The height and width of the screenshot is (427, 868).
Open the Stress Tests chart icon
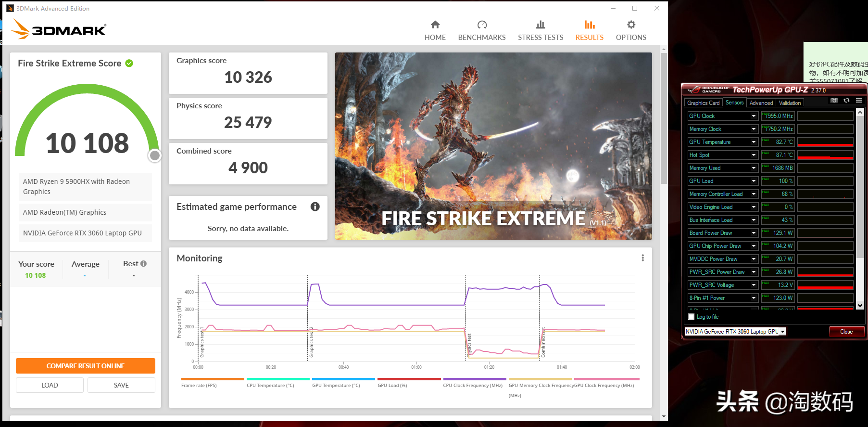tap(541, 25)
